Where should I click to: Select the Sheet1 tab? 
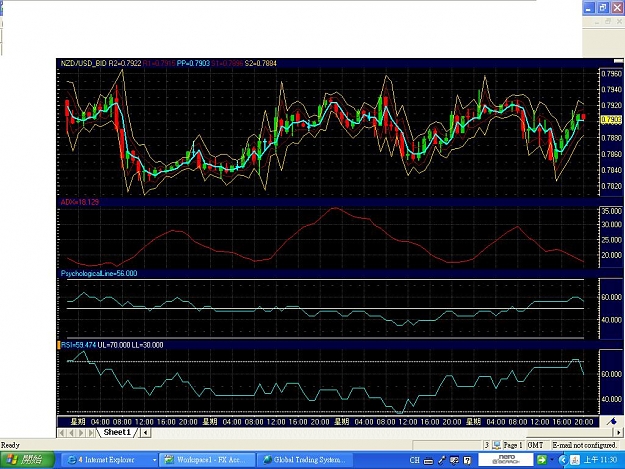[x=117, y=432]
